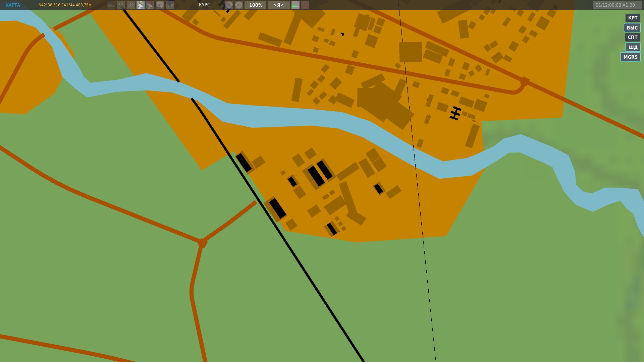Image resolution: width=644 pixels, height=362 pixels.
Task: Click the tank units icon
Action: tap(111, 5)
